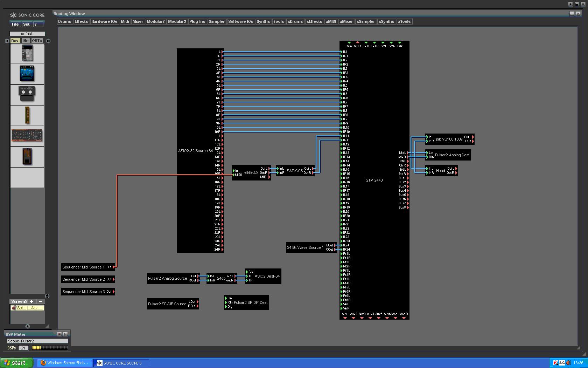The height and width of the screenshot is (368, 588).
Task: Click the DSPs count value 21
Action: click(x=23, y=348)
